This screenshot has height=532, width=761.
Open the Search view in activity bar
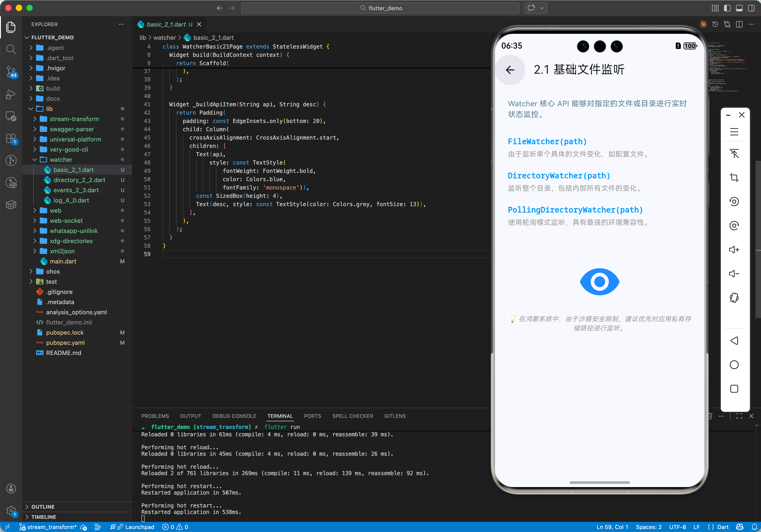pyautogui.click(x=11, y=50)
